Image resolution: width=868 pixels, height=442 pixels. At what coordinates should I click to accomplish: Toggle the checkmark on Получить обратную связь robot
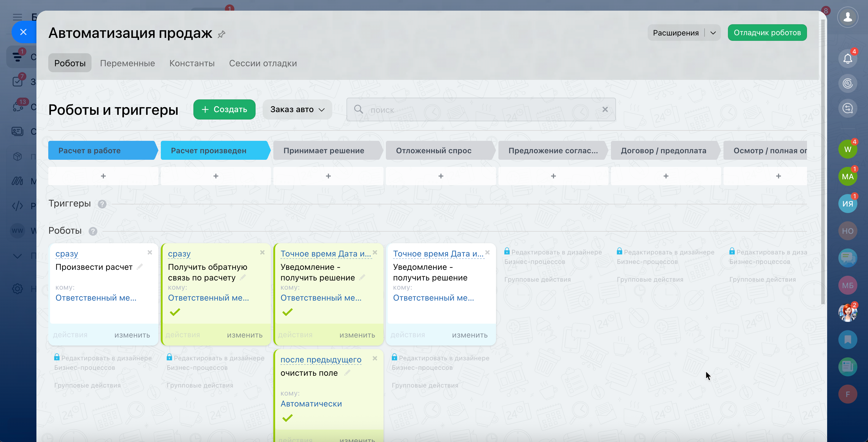pyautogui.click(x=175, y=312)
